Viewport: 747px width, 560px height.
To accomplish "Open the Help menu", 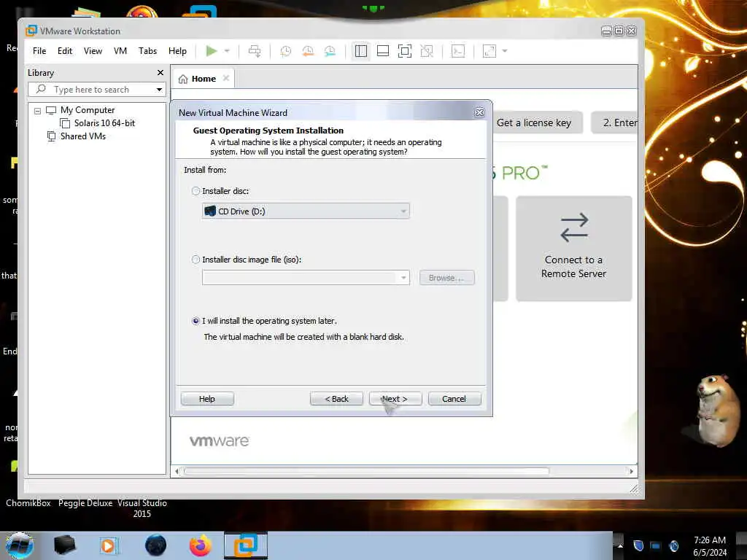I will 177,51.
